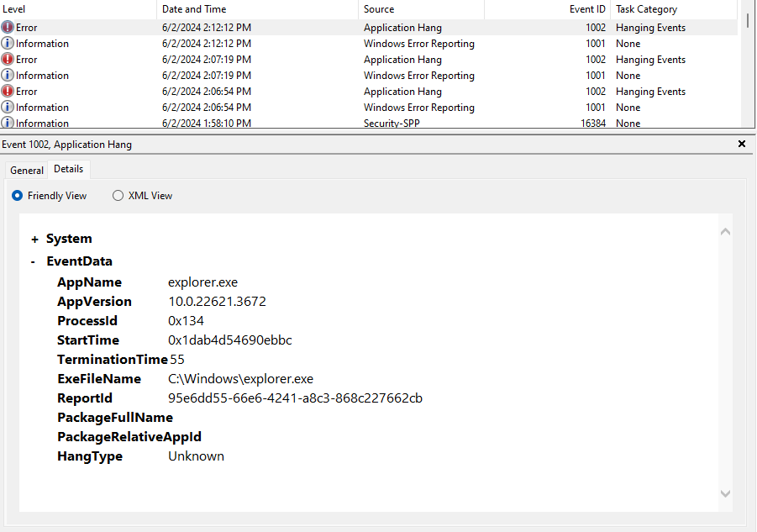Click the error icon on the 2:12:12 PM row
757x532 pixels.
tap(8, 27)
